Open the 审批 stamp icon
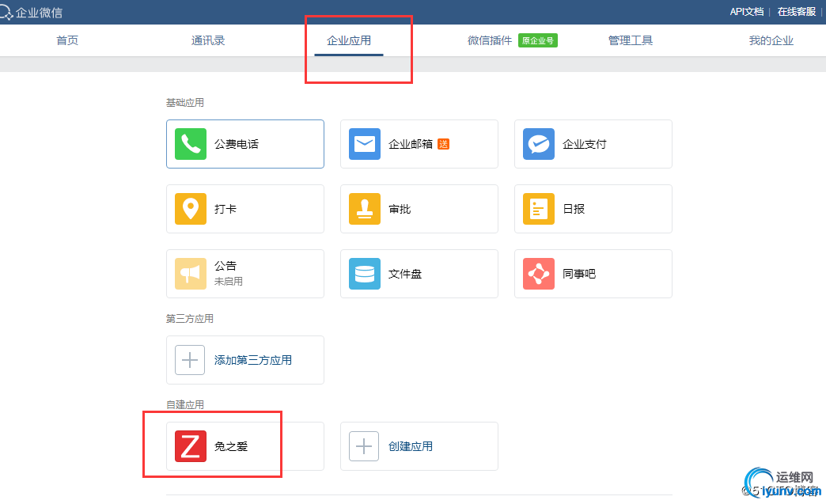The image size is (826, 504). coord(365,209)
